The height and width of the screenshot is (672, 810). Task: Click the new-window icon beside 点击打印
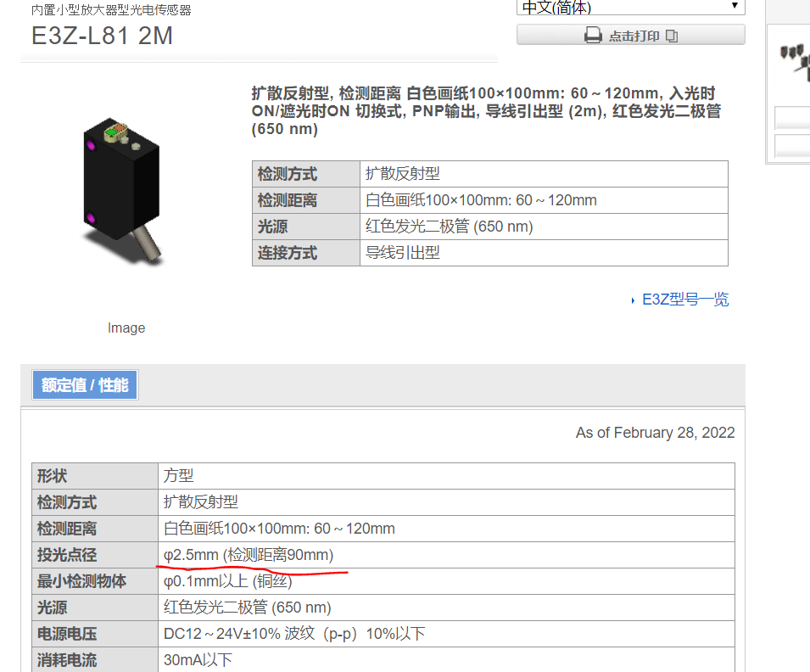pyautogui.click(x=672, y=36)
